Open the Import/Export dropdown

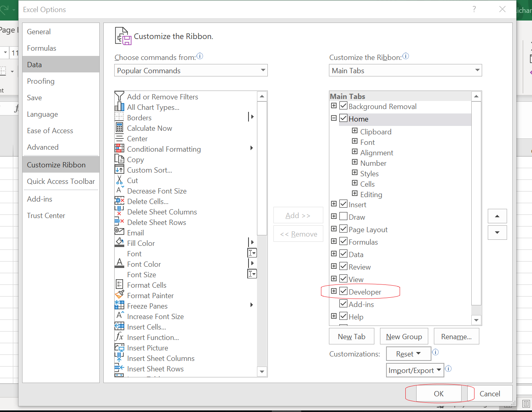pos(415,370)
